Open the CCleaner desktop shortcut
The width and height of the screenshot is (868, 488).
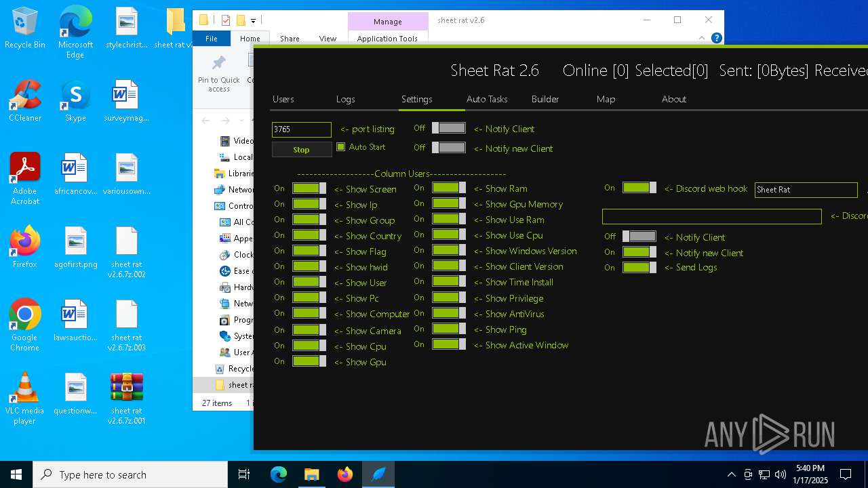pos(25,101)
